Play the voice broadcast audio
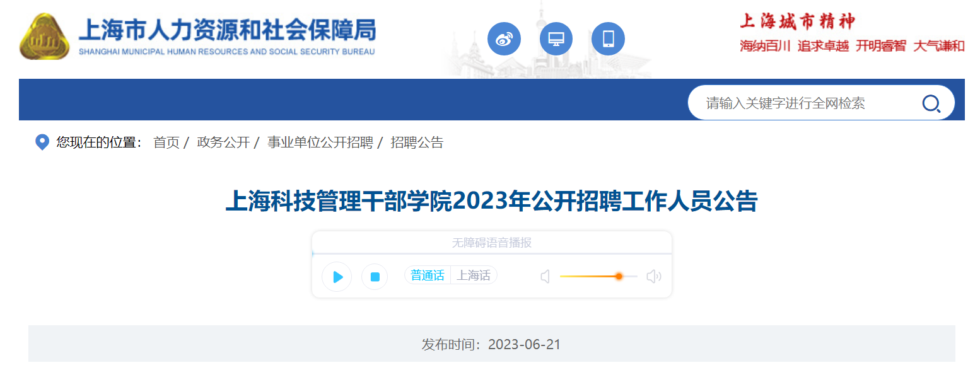The height and width of the screenshot is (370, 980). click(x=337, y=277)
